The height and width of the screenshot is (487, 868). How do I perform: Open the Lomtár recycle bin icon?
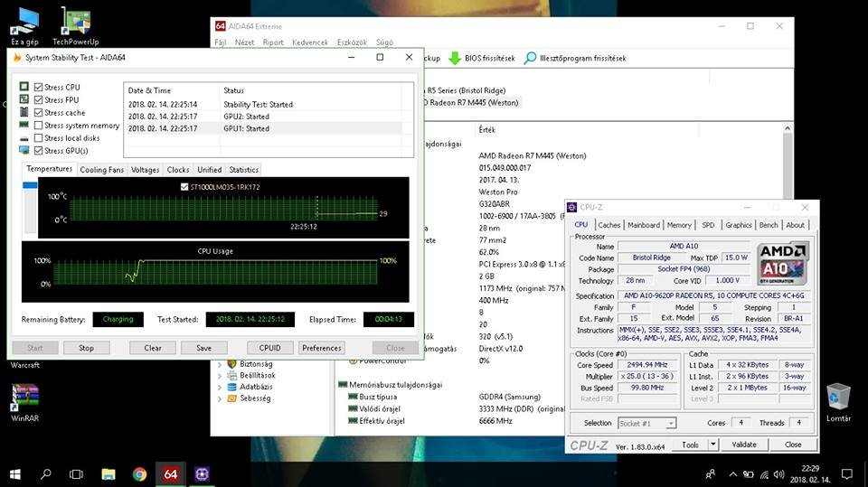click(838, 402)
